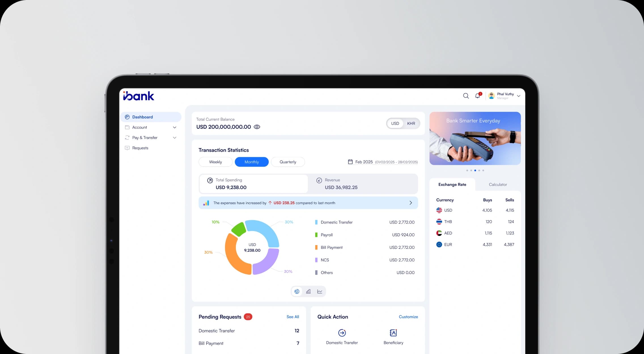
Task: Open Dashboard in the sidebar
Action: tap(151, 117)
